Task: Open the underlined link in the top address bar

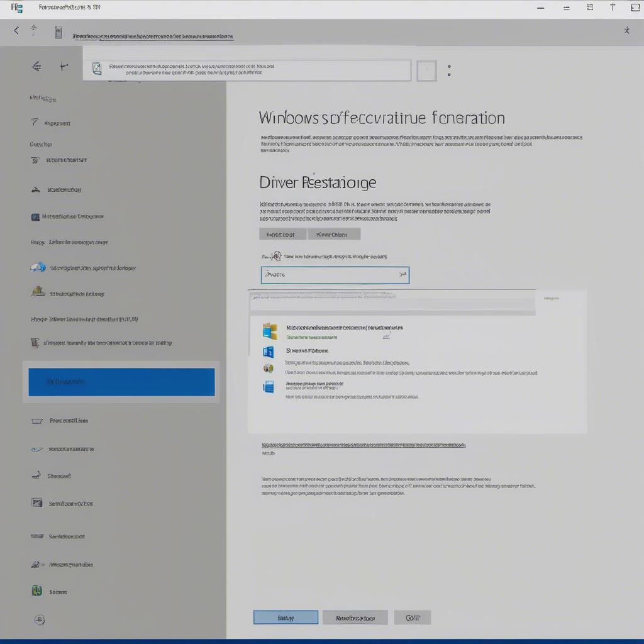Action: tap(153, 36)
